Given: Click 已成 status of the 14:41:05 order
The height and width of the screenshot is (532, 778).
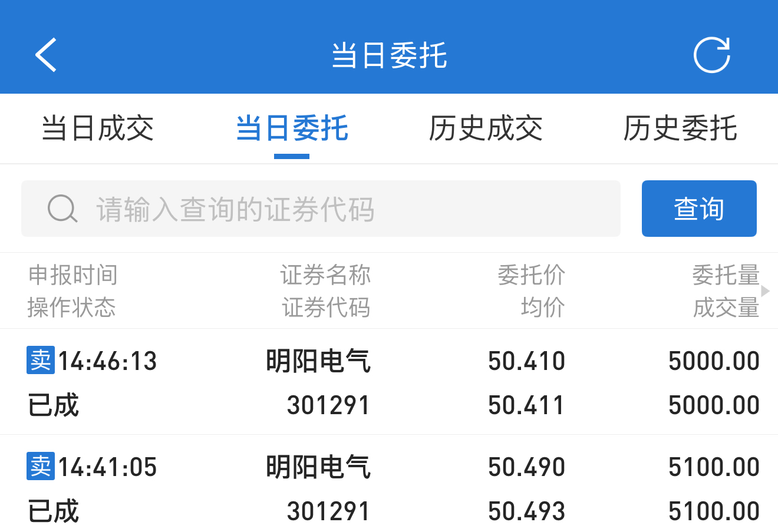Looking at the screenshot, I should click(x=54, y=511).
